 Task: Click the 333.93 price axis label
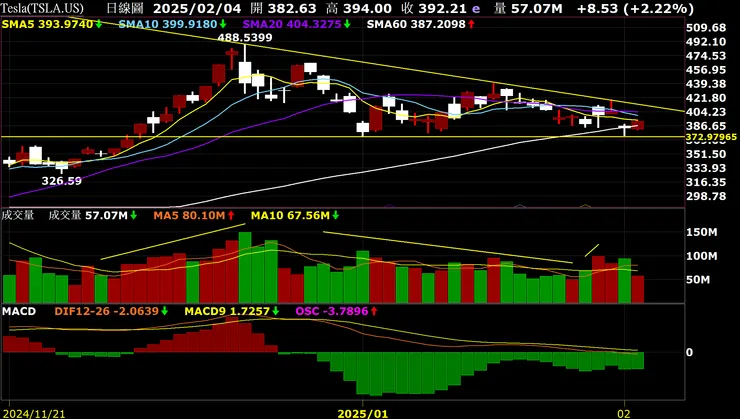pyautogui.click(x=706, y=168)
